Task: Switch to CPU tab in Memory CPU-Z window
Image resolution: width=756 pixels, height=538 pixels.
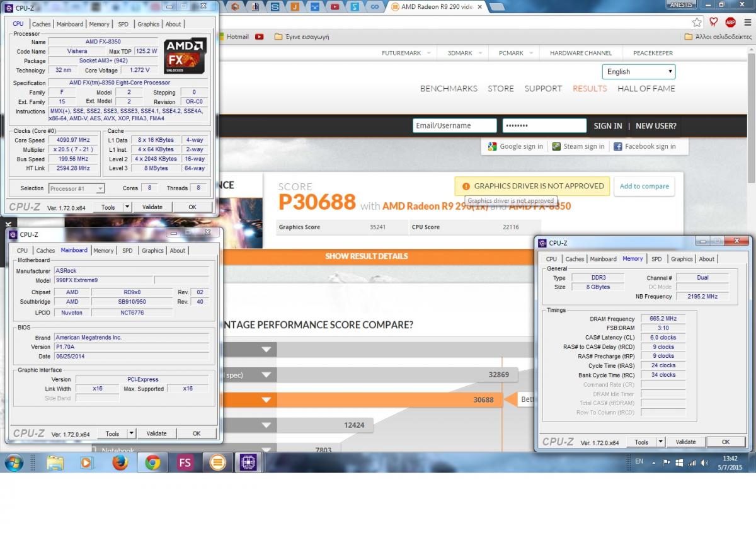Action: [551, 259]
